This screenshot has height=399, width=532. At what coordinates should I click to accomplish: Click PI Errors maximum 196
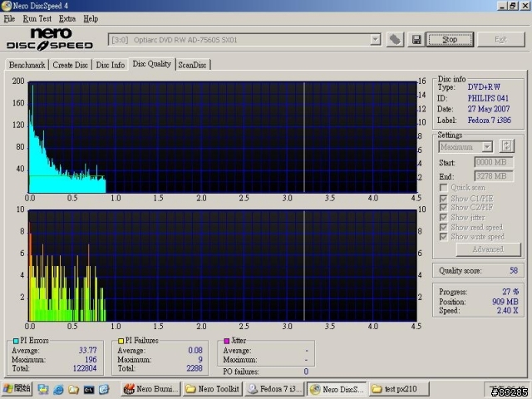[91, 359]
